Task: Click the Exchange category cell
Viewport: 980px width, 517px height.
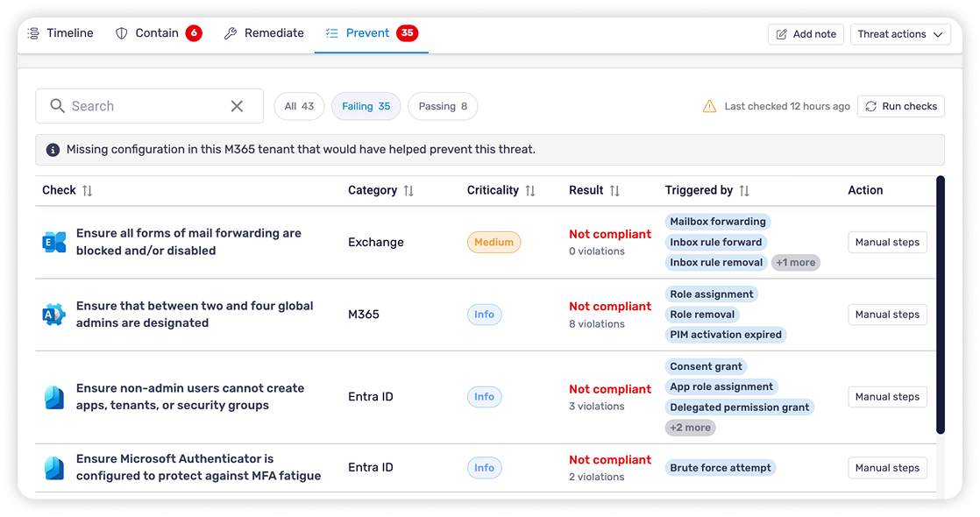Action: [x=376, y=243]
